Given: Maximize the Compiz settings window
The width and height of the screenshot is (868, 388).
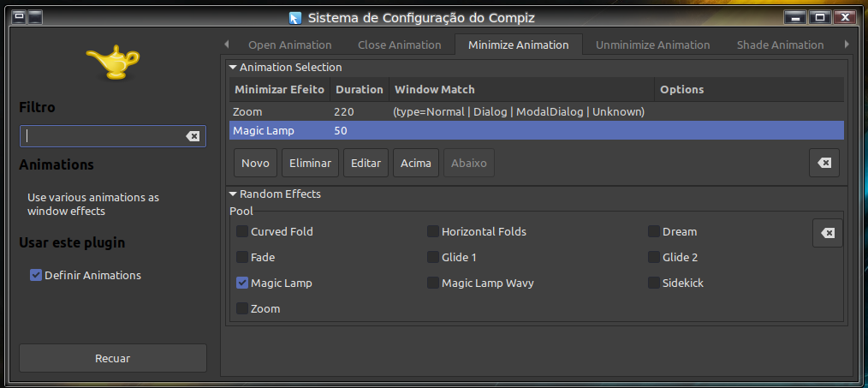Looking at the screenshot, I should (820, 17).
